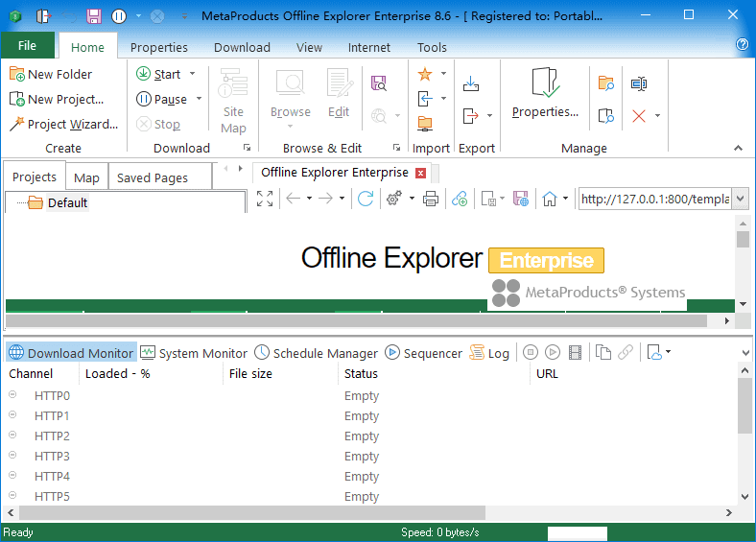756x542 pixels.
Task: Click the Pause icon in quick access toolbar
Action: (x=119, y=16)
